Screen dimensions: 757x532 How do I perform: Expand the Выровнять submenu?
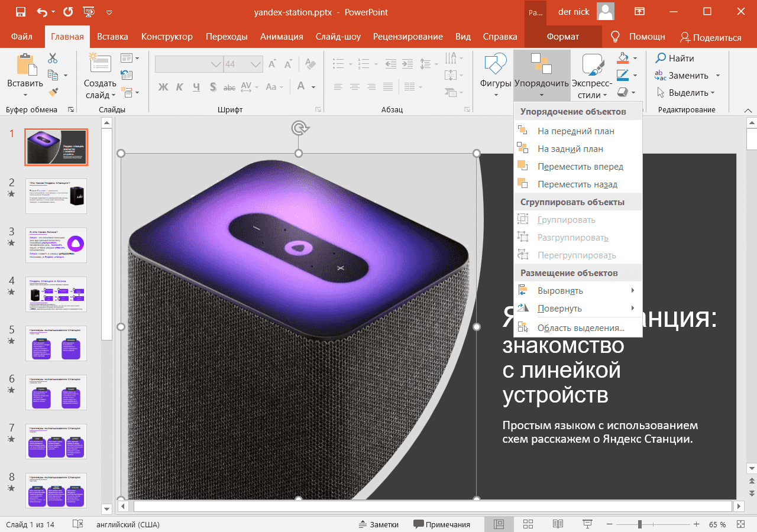tap(578, 291)
